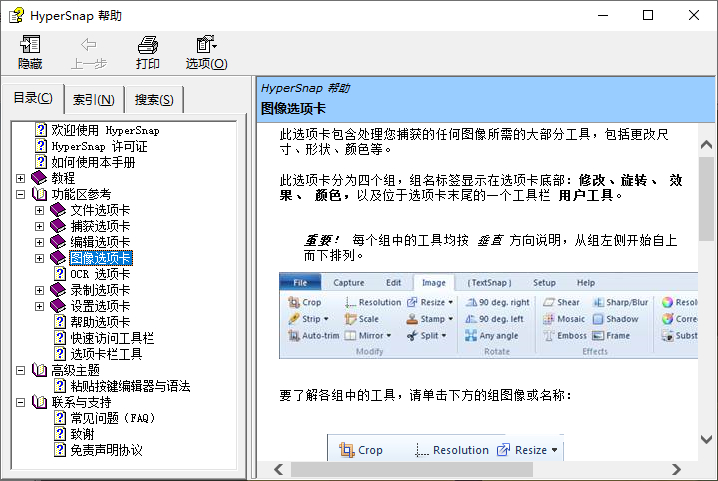This screenshot has height=481, width=718.
Task: Collapse the 高级主题 tree node
Action: tap(20, 370)
